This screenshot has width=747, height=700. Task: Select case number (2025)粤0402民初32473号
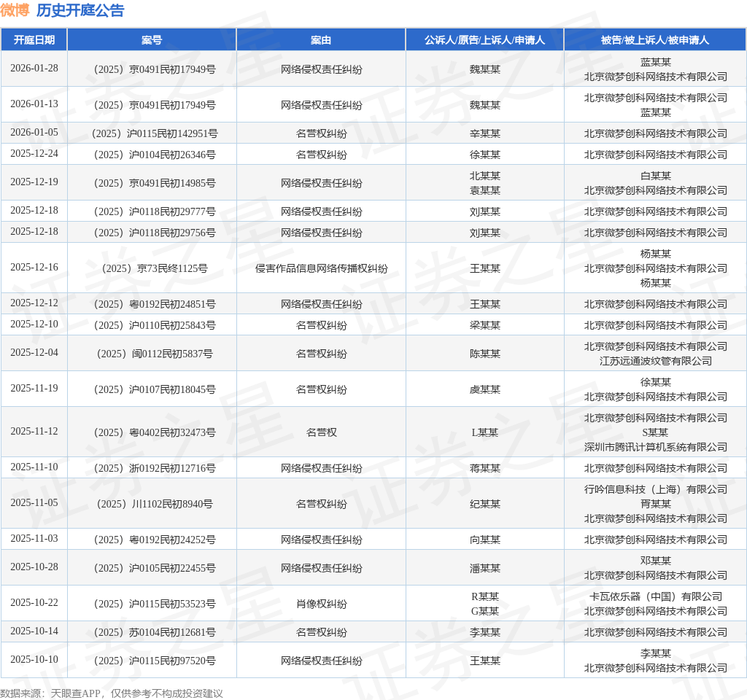[155, 432]
